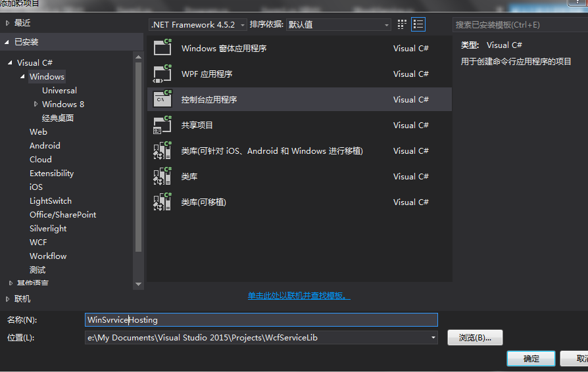Click the 搜索已安装模板 search box
Image resolution: width=588 pixels, height=372 pixels.
(520, 25)
